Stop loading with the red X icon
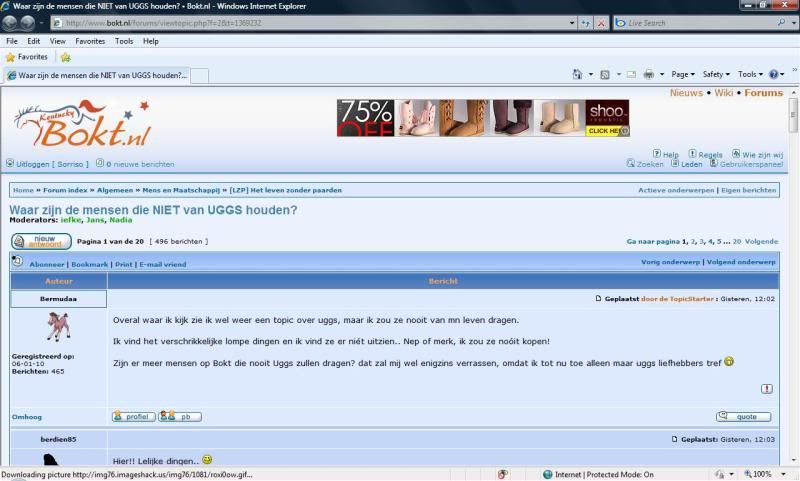Image resolution: width=800 pixels, height=481 pixels. click(x=602, y=23)
